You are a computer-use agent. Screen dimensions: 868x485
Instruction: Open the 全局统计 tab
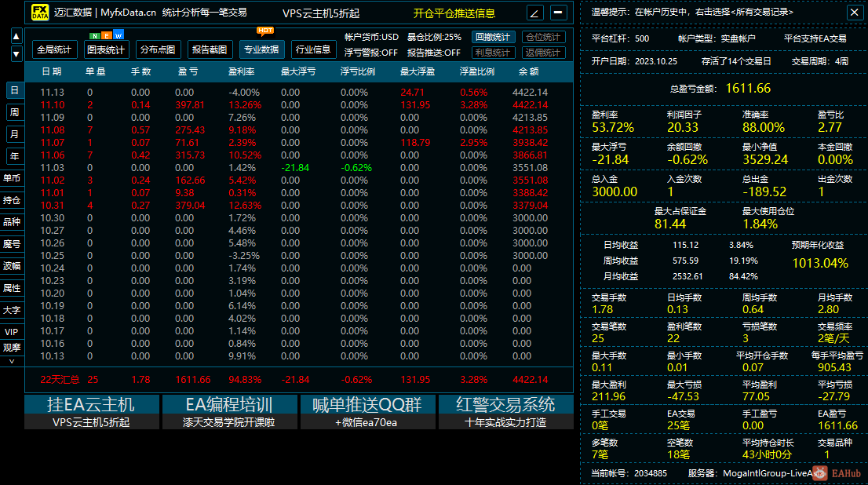pos(53,49)
